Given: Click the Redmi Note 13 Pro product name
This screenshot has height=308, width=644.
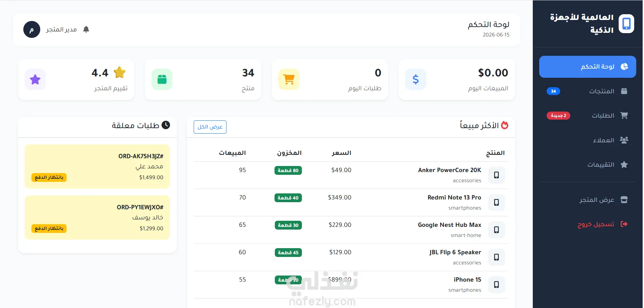Looking at the screenshot, I should [x=454, y=197].
